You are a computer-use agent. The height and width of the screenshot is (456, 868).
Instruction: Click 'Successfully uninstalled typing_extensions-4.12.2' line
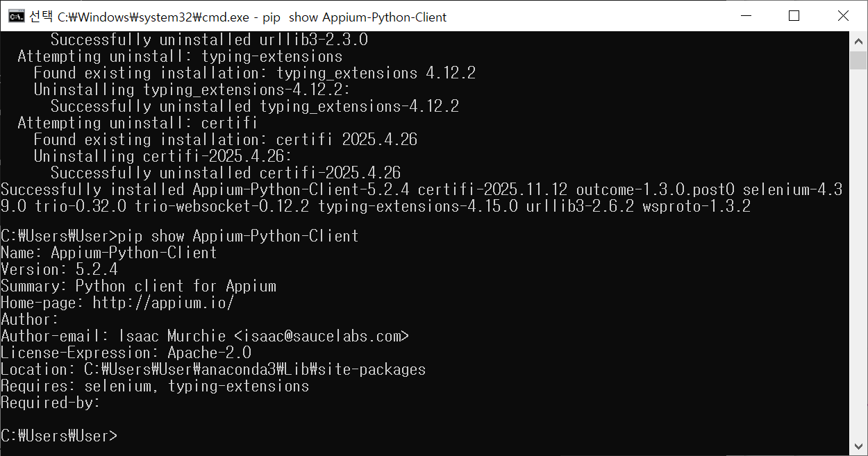[x=255, y=106]
